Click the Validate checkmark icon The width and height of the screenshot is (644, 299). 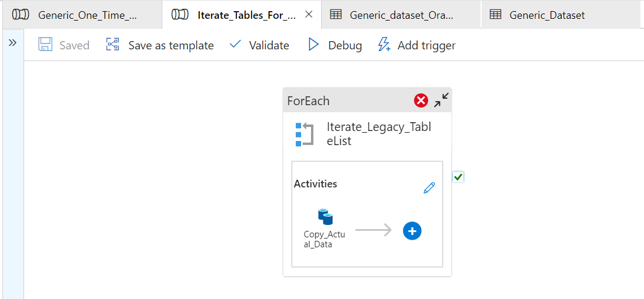(236, 45)
